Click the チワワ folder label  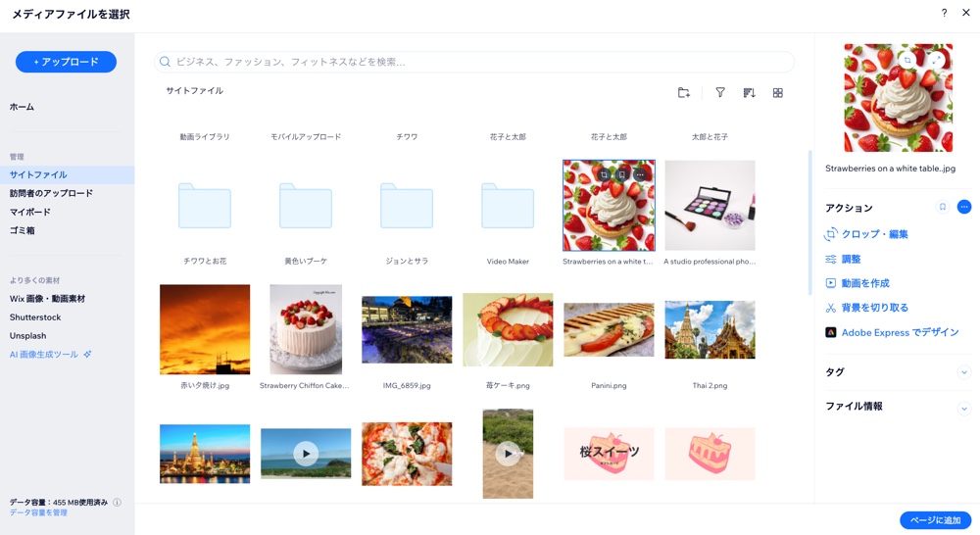point(407,137)
